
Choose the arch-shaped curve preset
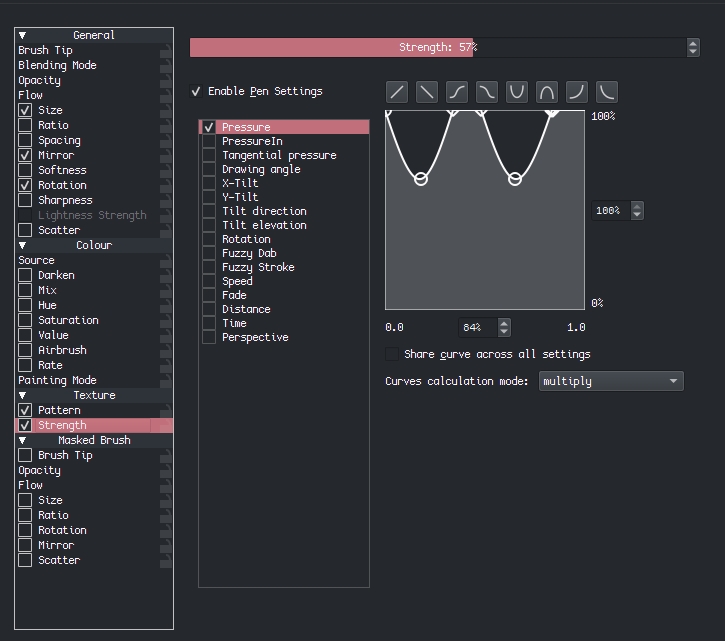tap(547, 92)
